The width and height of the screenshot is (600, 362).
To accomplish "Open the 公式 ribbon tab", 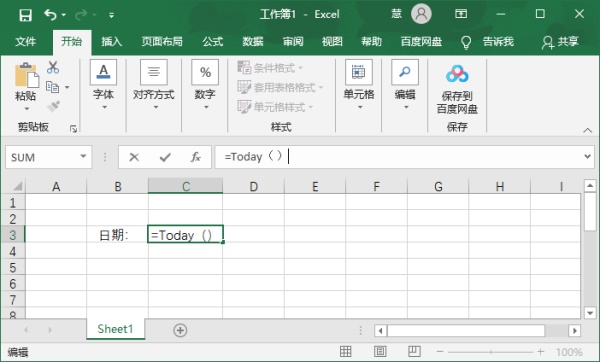I will (x=212, y=41).
